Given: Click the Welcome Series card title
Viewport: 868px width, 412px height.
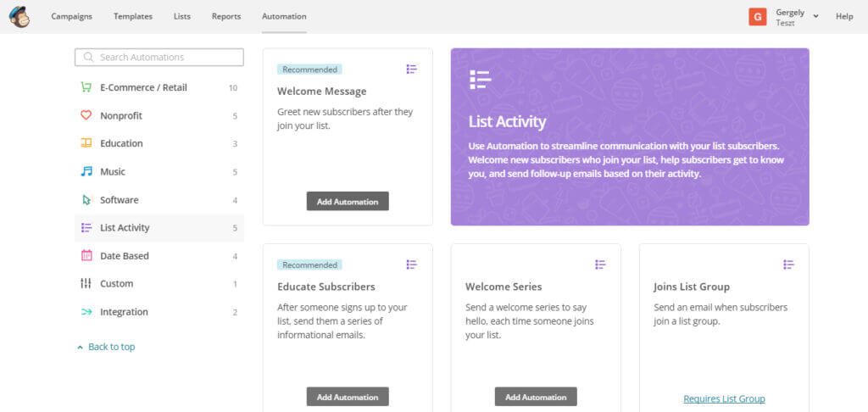Looking at the screenshot, I should tap(504, 287).
